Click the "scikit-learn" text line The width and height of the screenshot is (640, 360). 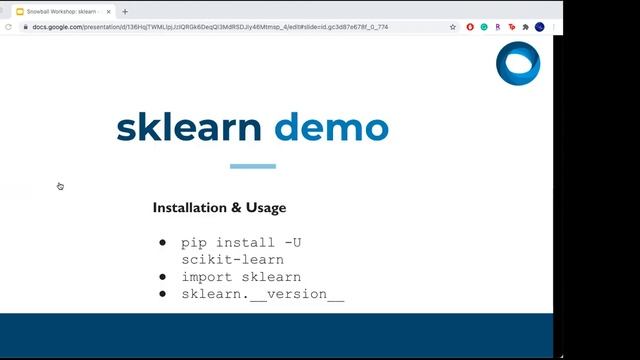[233, 260]
